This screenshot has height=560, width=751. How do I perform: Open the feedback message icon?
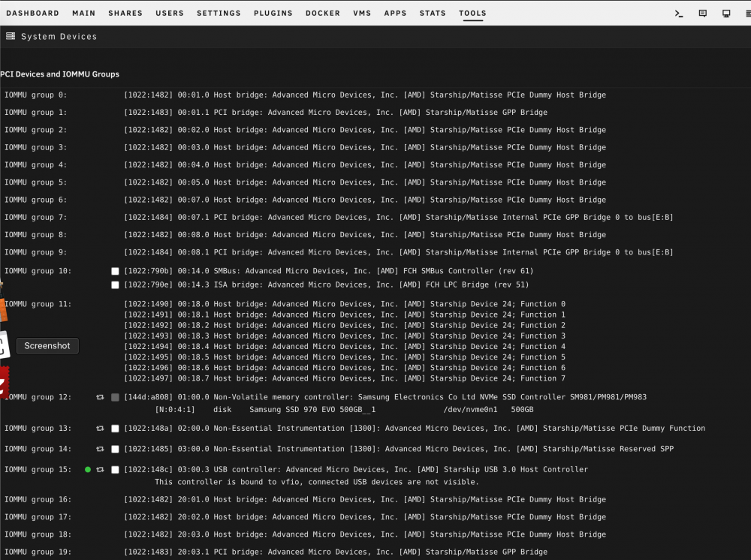[703, 14]
